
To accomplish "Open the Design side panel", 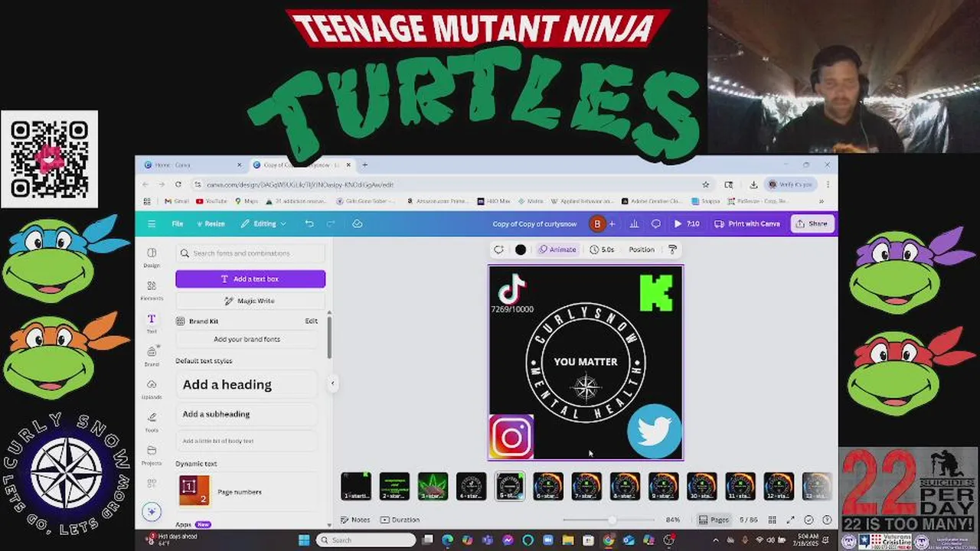I will click(152, 257).
